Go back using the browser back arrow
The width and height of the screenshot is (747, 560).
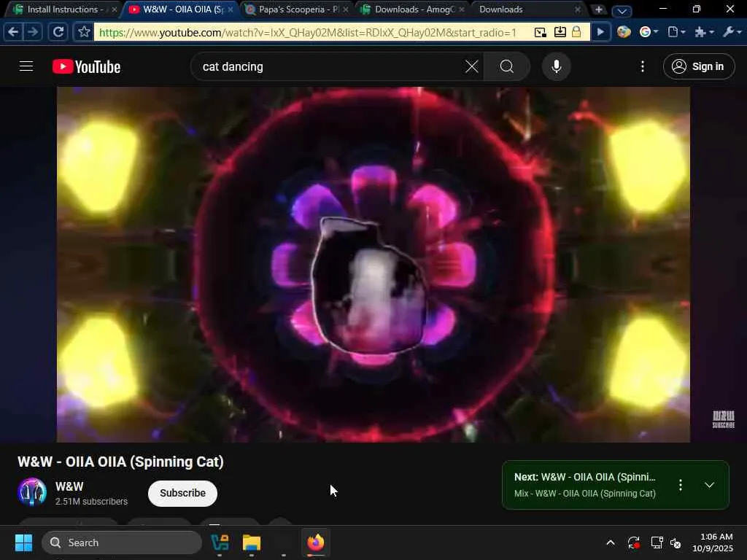13,32
